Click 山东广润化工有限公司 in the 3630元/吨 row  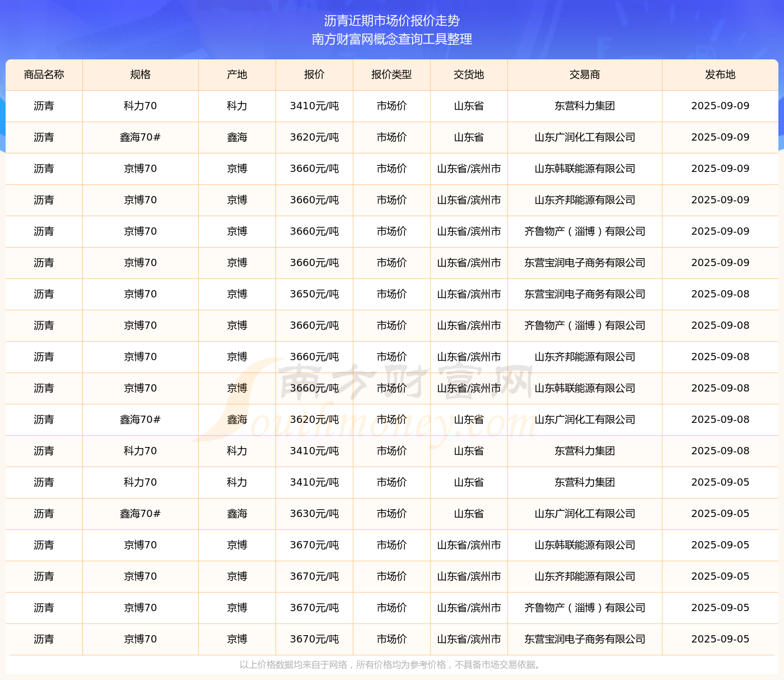[x=585, y=514]
